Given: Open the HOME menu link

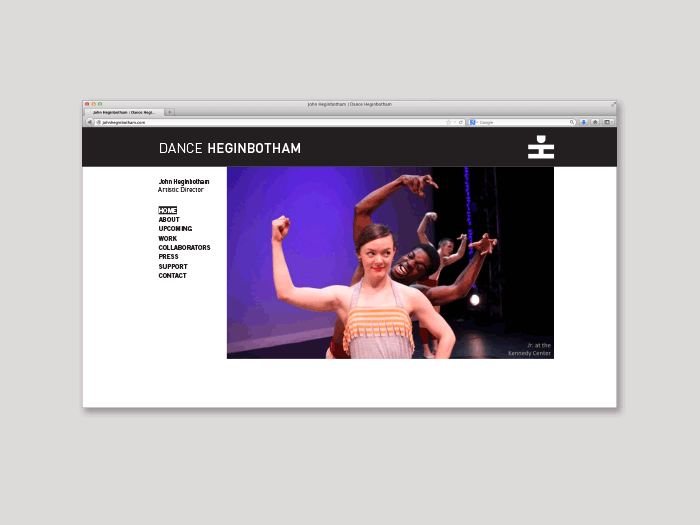Looking at the screenshot, I should tap(167, 210).
